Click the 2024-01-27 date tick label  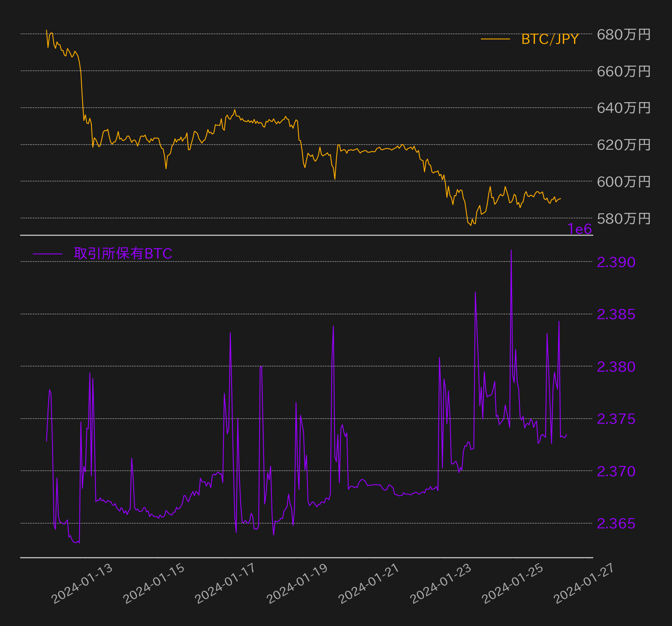point(584,584)
